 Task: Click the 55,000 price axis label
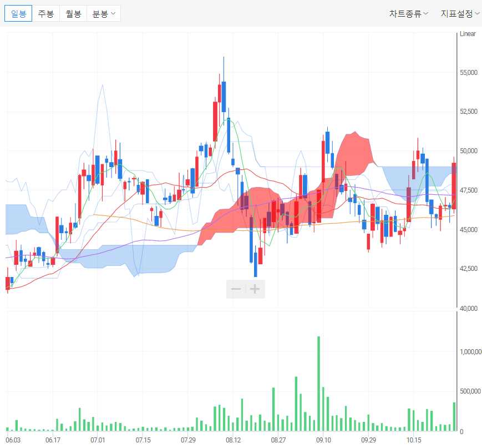pos(469,73)
